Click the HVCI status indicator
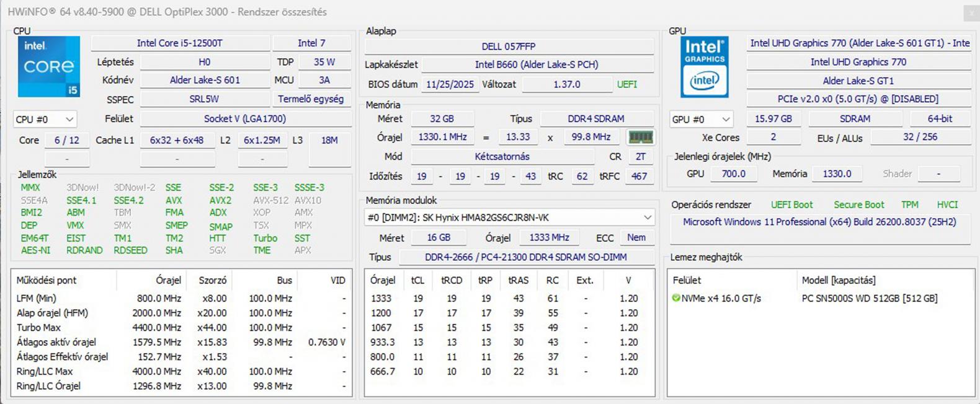Viewport: 980px width, 404px height. pyautogui.click(x=947, y=204)
